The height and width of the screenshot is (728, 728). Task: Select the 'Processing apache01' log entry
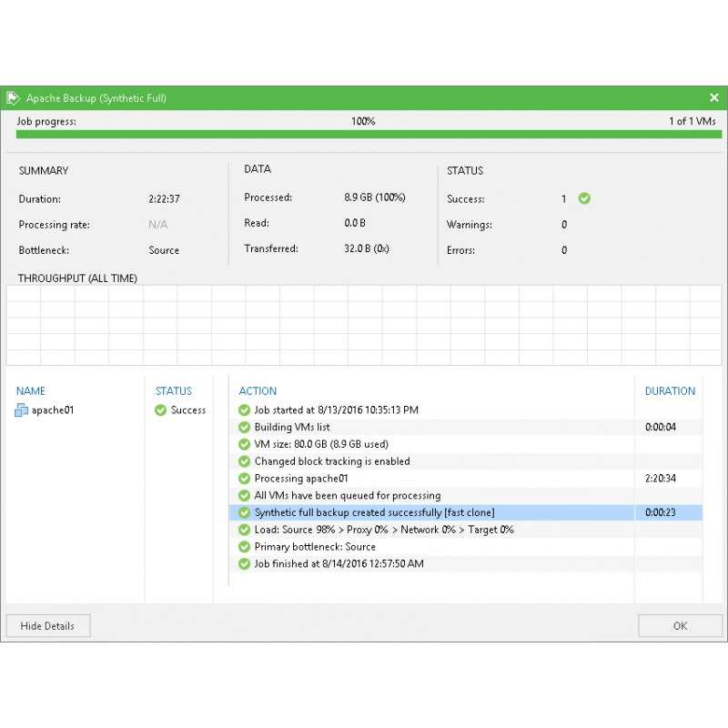466,479
